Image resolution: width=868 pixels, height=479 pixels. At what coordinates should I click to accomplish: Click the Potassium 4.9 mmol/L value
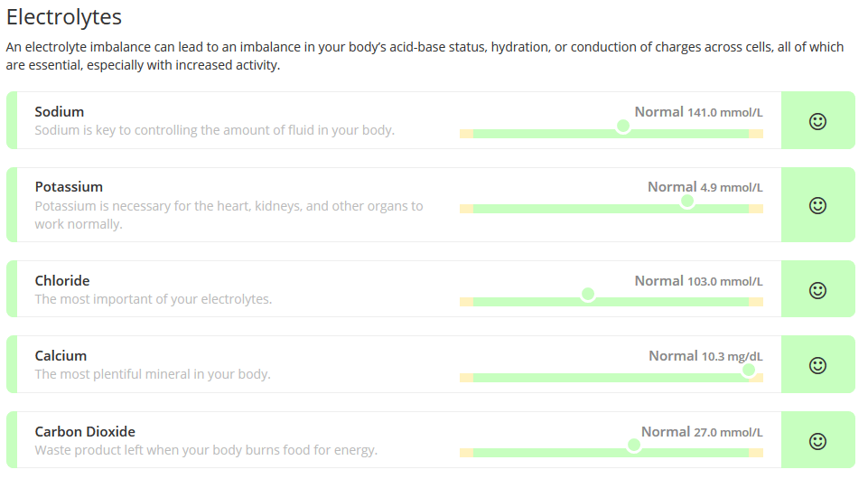coord(731,188)
